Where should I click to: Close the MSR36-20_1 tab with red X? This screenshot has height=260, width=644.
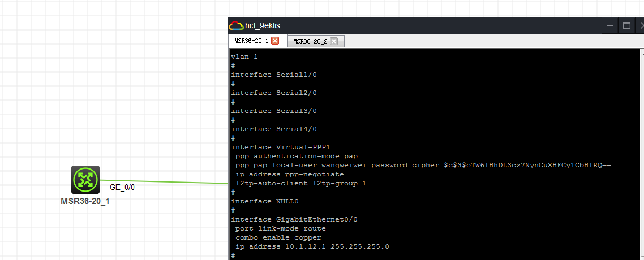275,41
